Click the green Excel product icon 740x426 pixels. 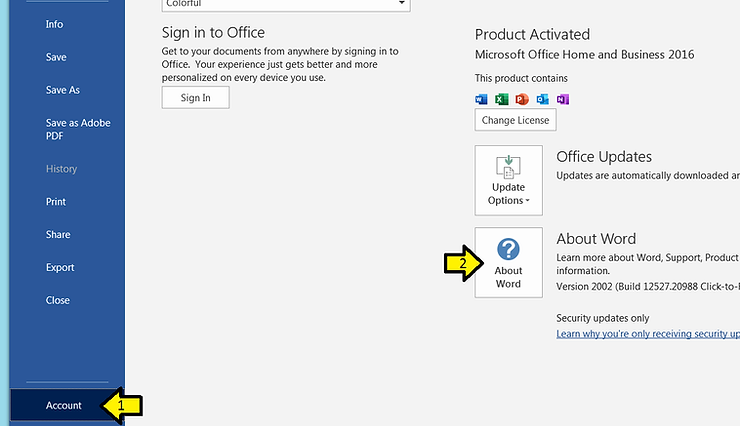point(502,99)
